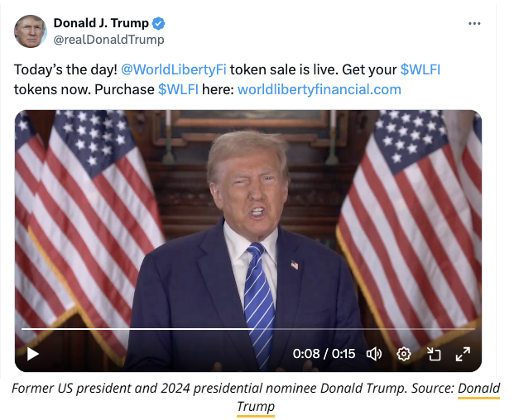Click the video frame center
This screenshot has width=514, height=420.
tap(248, 241)
